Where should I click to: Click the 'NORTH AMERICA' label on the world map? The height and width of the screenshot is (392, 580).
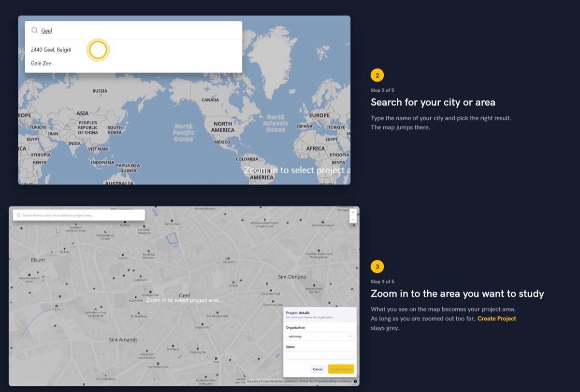pos(223,127)
